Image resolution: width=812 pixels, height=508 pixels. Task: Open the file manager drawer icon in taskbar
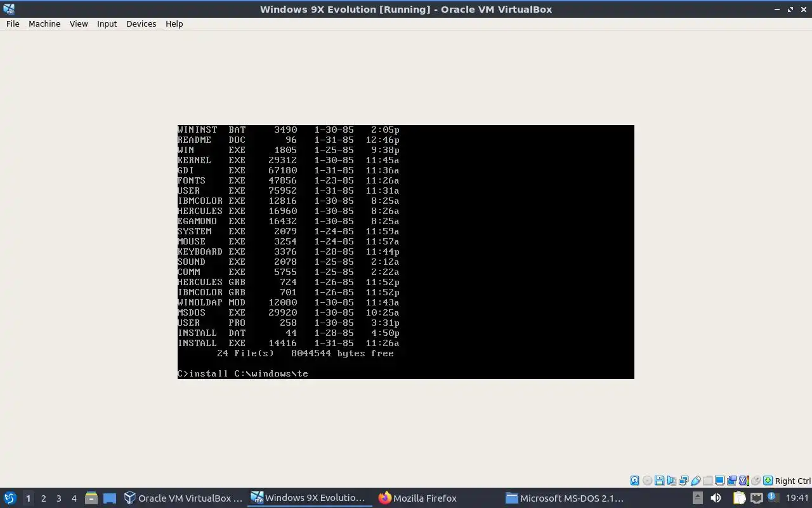pos(91,498)
